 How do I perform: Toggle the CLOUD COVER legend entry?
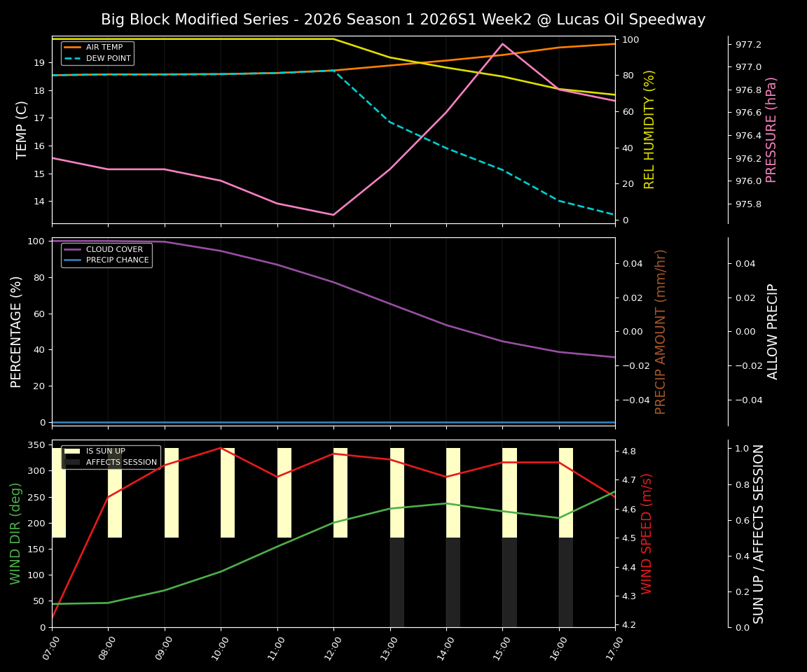coord(114,249)
